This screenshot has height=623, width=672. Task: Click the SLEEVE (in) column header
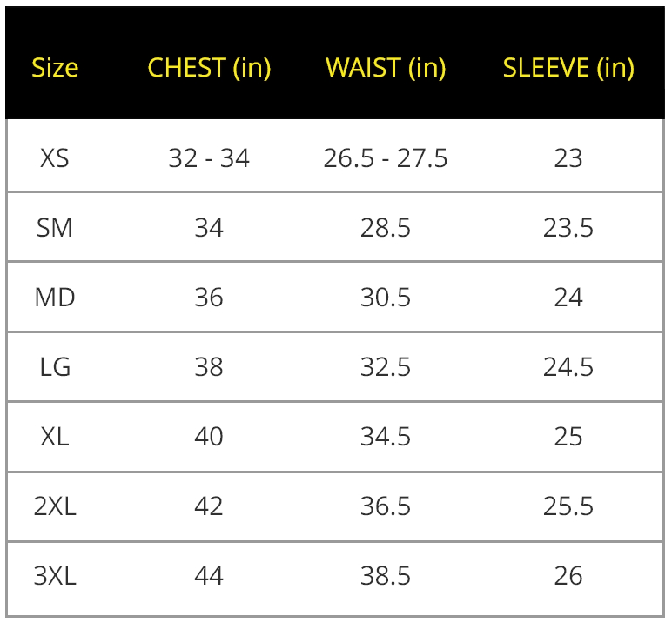point(568,68)
